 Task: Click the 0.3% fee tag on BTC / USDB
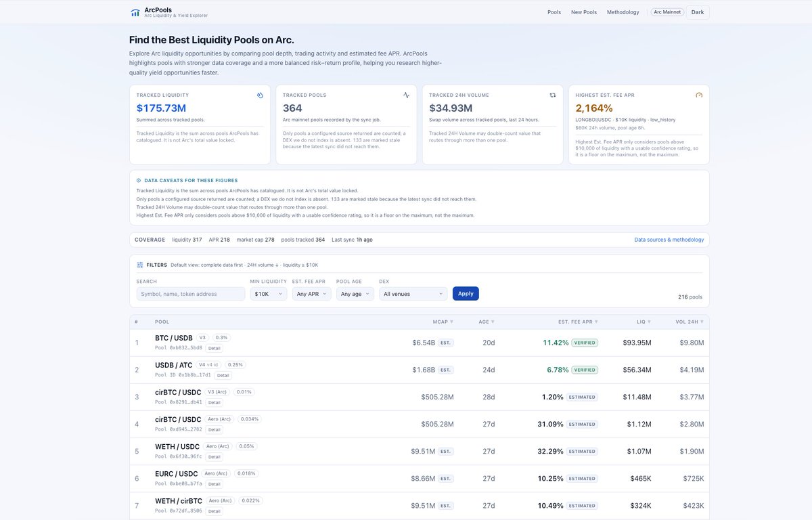pos(222,337)
